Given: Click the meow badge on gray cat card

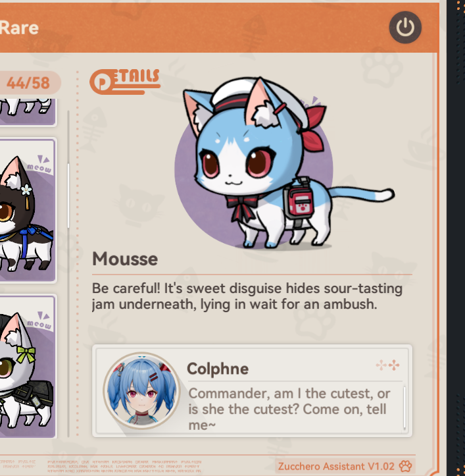Looking at the screenshot, I should (x=40, y=321).
